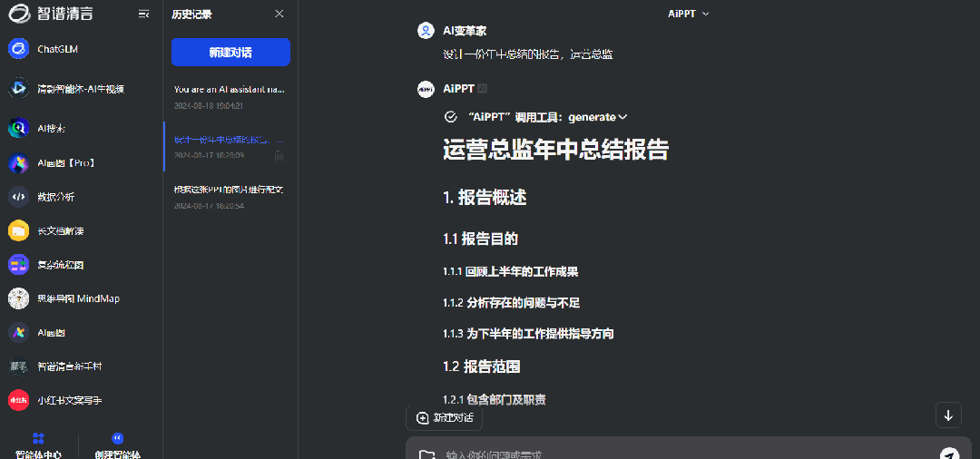Open 长文档解读 folder icon

19,230
